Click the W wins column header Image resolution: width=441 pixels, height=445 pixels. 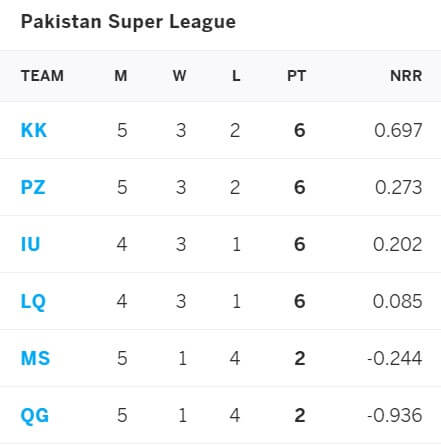(180, 76)
